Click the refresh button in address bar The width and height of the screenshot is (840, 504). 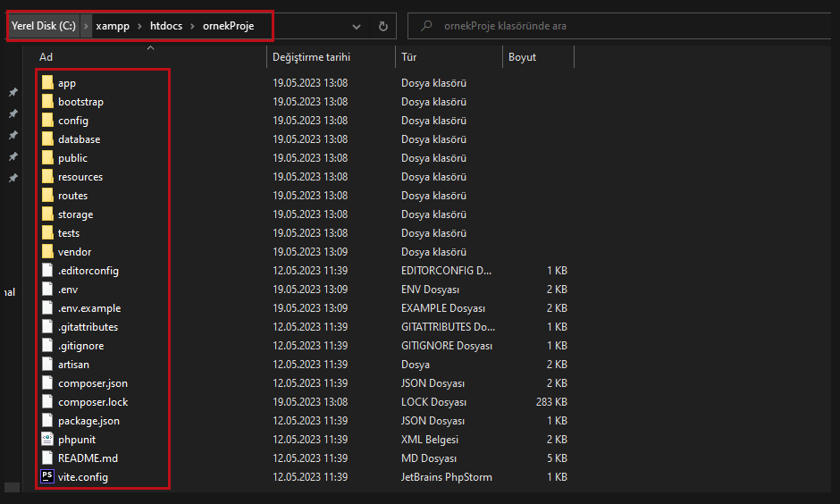coord(383,26)
